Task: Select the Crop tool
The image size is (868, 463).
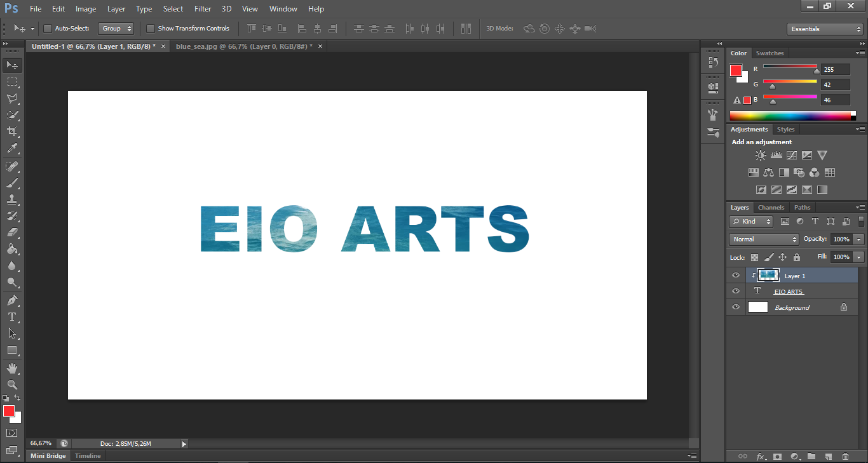Action: point(12,131)
